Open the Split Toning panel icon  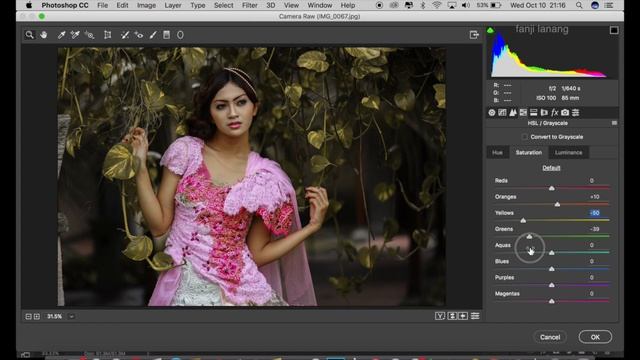pos(533,113)
